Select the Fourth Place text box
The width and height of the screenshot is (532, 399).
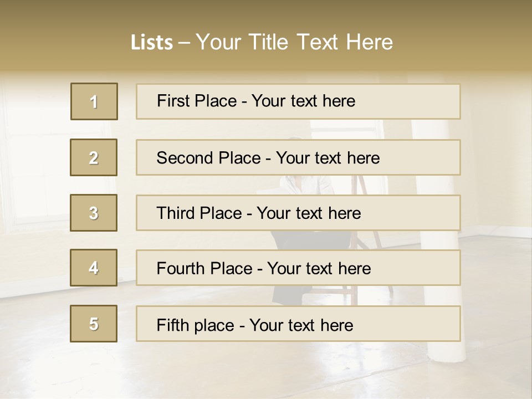[298, 268]
